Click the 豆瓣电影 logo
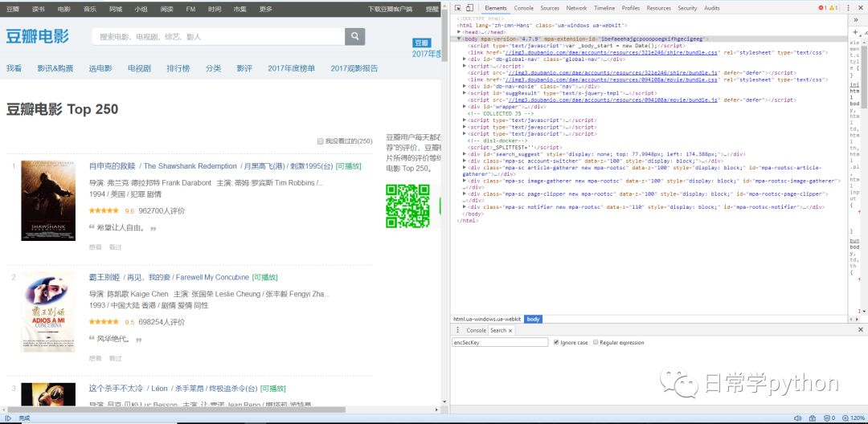868x424 pixels. pyautogui.click(x=38, y=36)
